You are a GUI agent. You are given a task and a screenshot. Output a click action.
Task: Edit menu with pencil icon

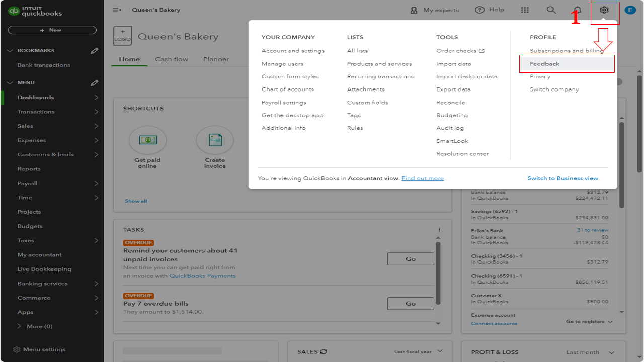point(94,83)
